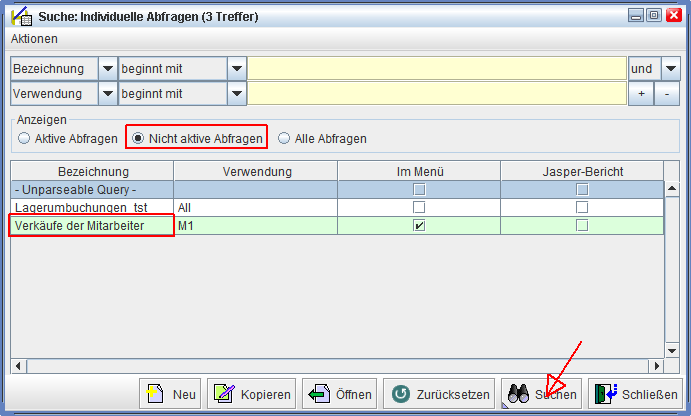Select the Alle Abfragen radio button
The width and height of the screenshot is (691, 416).
(285, 139)
